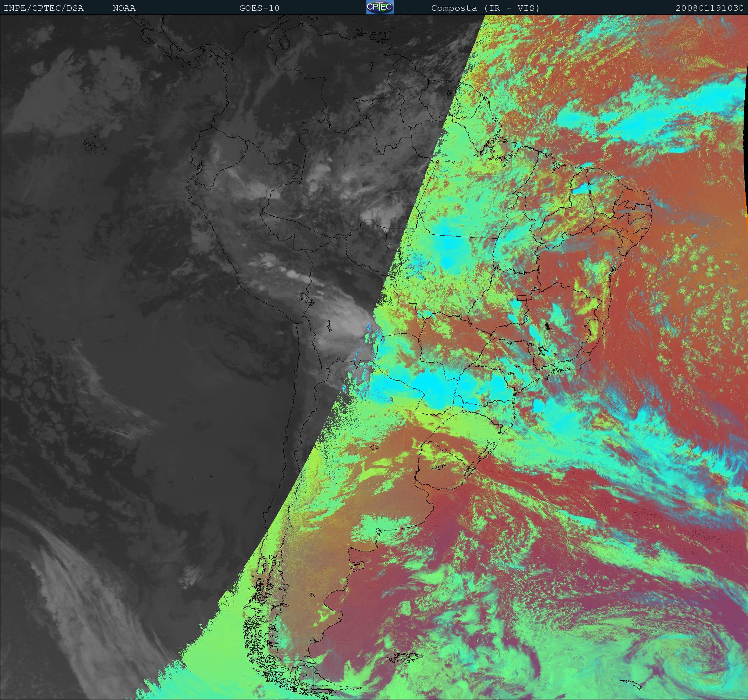Click the cyan cloud patch in Maranhão state
748x700 pixels.
coord(581,188)
